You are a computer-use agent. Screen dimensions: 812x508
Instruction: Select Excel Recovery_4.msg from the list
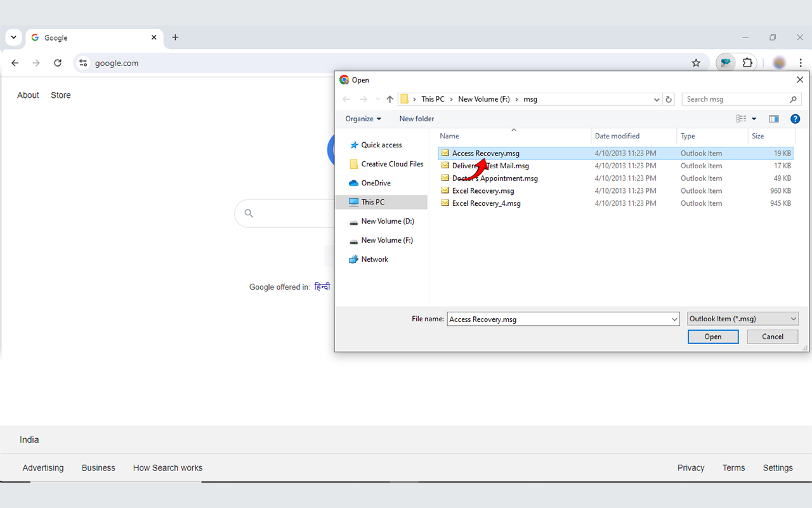click(x=486, y=203)
